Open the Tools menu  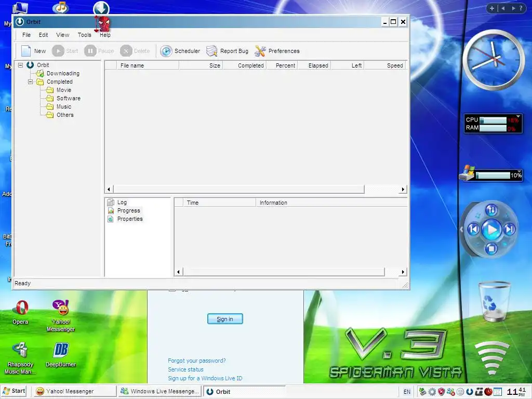click(x=84, y=35)
